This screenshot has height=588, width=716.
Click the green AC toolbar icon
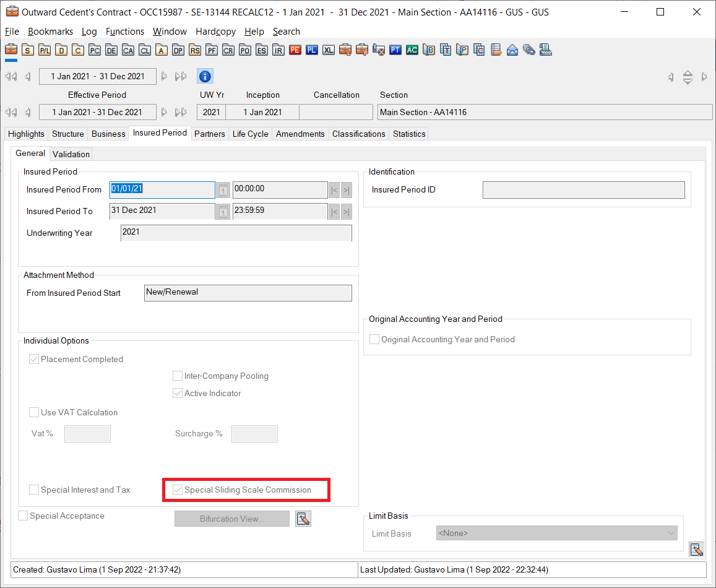click(x=412, y=50)
